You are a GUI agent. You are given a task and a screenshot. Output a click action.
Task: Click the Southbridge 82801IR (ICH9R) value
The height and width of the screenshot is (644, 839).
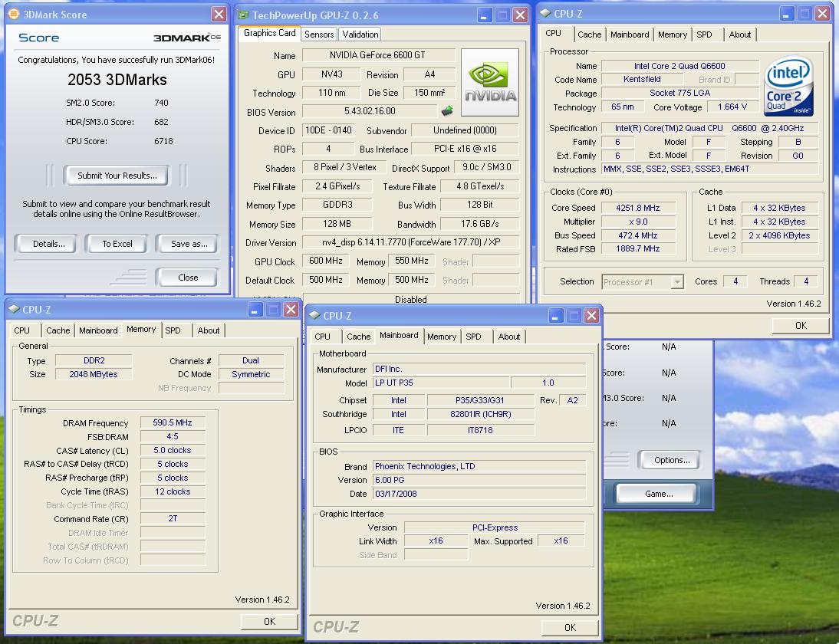click(481, 414)
